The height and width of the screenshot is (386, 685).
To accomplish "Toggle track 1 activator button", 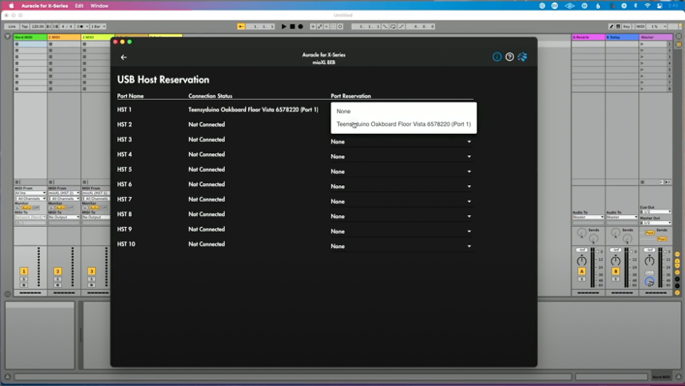I will pyautogui.click(x=24, y=271).
